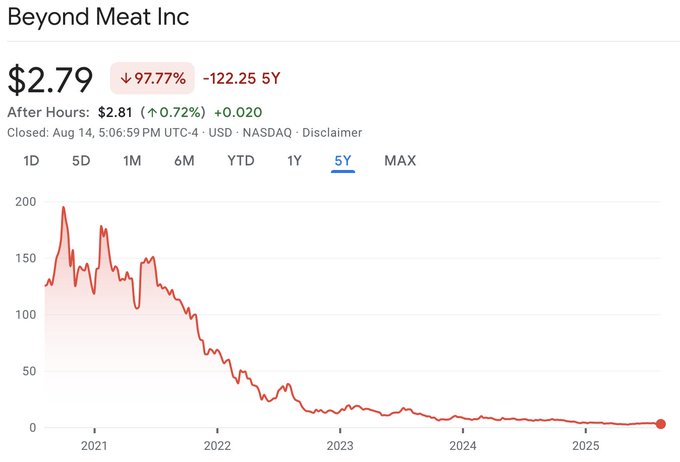Click the 200 price axis label
This screenshot has height=462, width=680.
(x=26, y=201)
